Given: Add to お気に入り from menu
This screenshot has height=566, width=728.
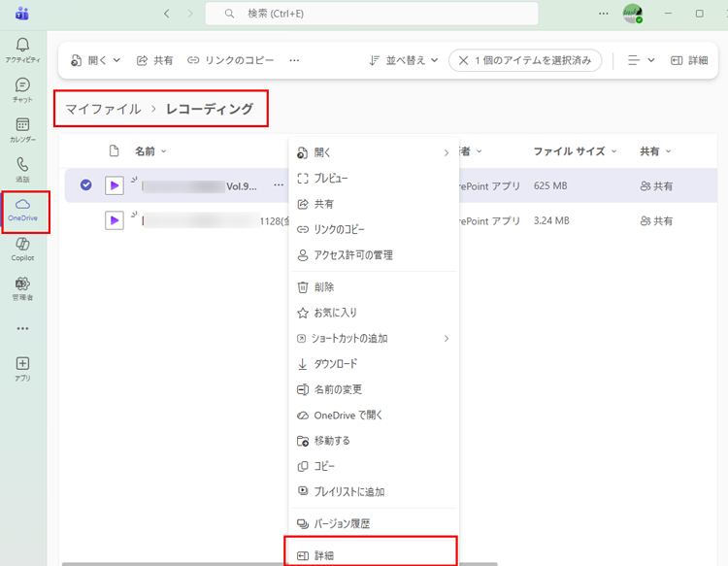Looking at the screenshot, I should coord(374,313).
